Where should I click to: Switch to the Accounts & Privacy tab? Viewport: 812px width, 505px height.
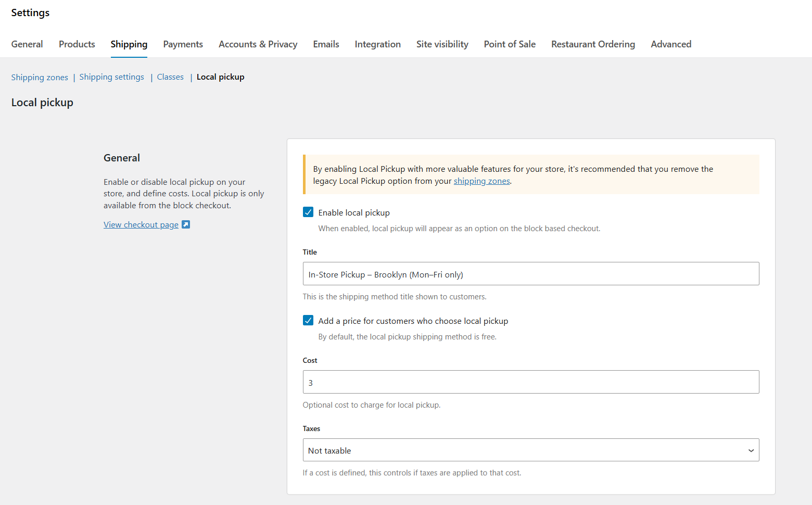258,44
